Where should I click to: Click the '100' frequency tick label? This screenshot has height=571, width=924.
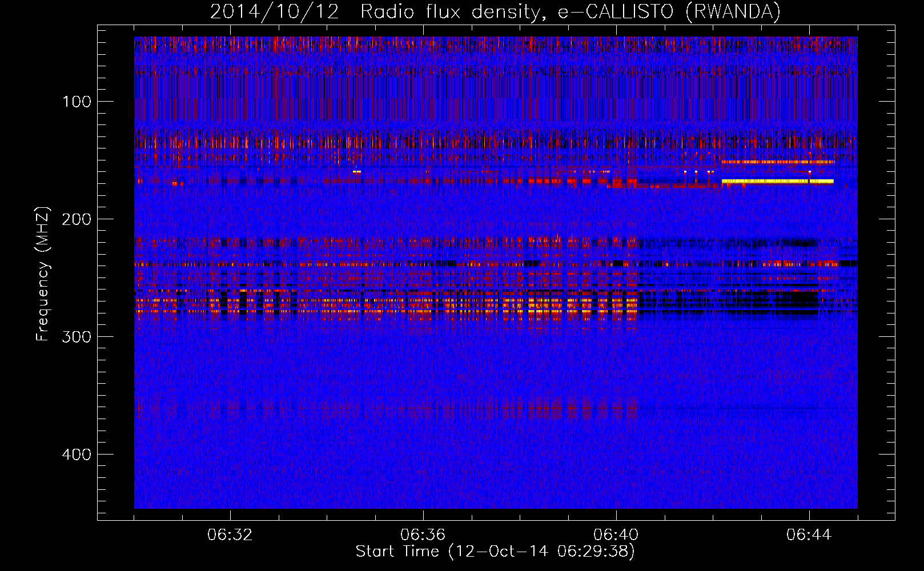point(77,102)
